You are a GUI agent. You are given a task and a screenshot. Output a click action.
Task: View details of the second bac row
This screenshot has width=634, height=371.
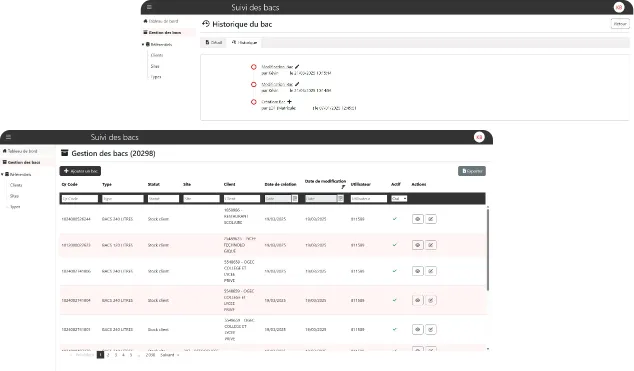(x=418, y=245)
